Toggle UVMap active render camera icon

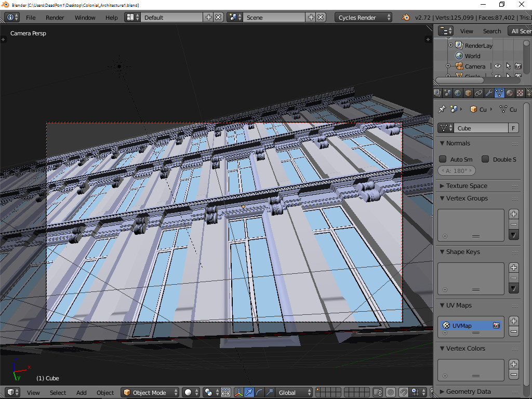(496, 325)
